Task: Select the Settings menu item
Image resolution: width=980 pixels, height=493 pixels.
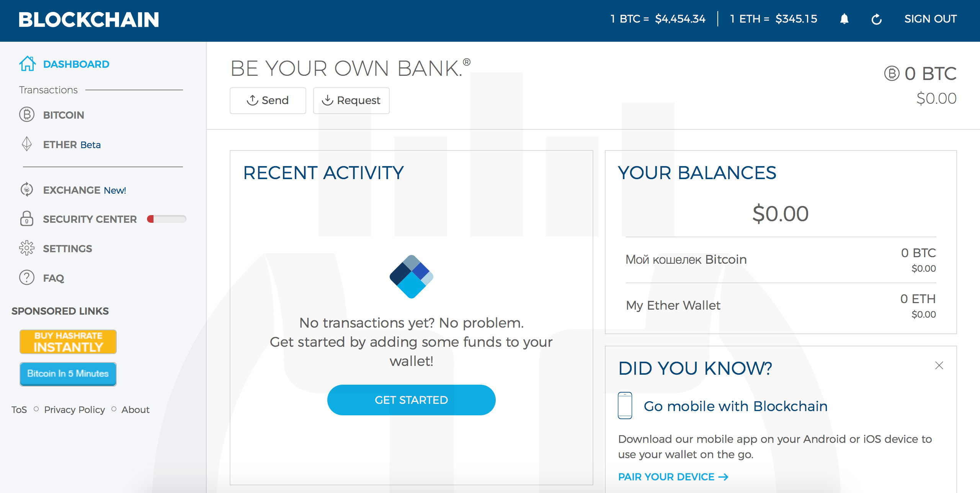Action: pos(67,248)
